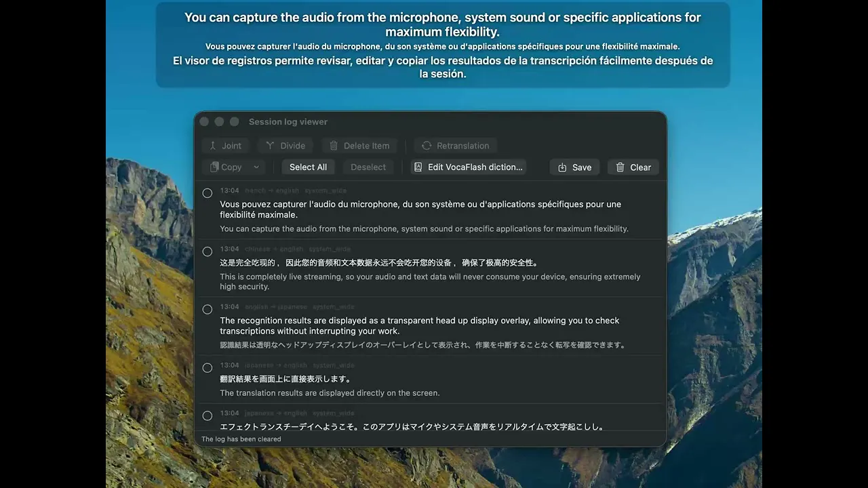Click the Delete Item trash button
This screenshot has width=868, height=488.
pos(359,146)
